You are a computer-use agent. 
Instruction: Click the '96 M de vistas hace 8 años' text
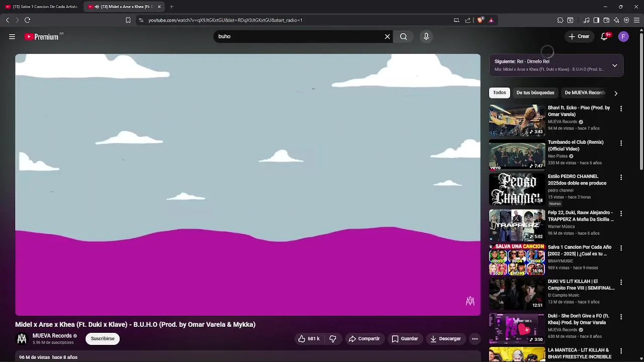click(x=48, y=357)
